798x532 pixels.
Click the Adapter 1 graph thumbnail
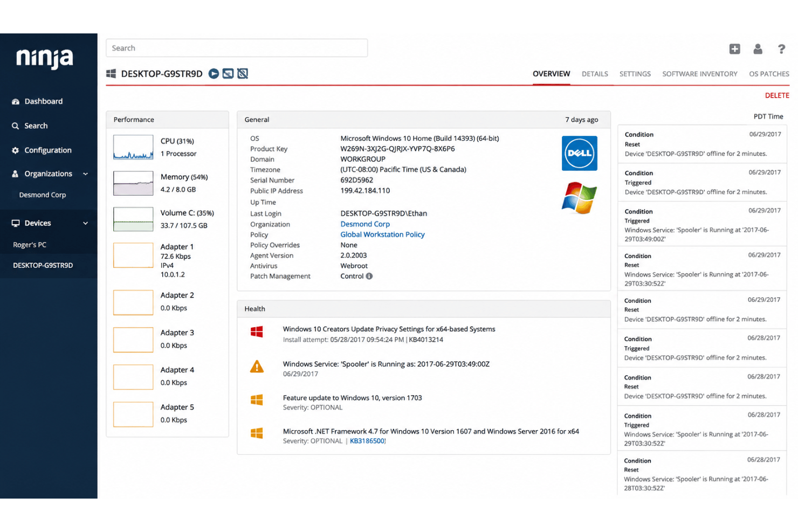pyautogui.click(x=133, y=255)
